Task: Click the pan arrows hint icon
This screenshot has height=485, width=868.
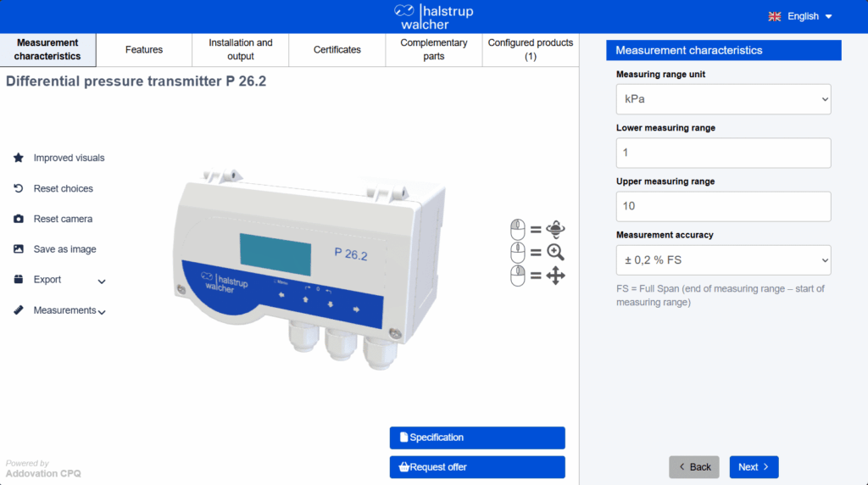Action: click(x=555, y=276)
